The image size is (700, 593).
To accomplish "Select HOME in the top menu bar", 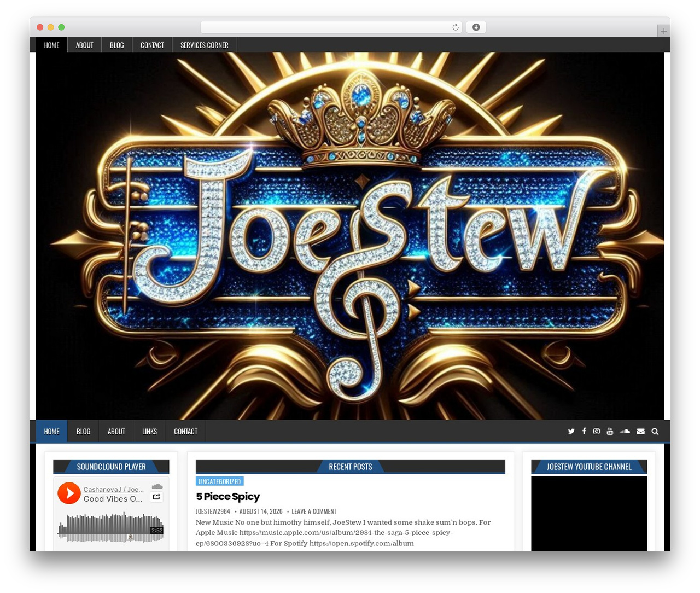I will click(52, 45).
